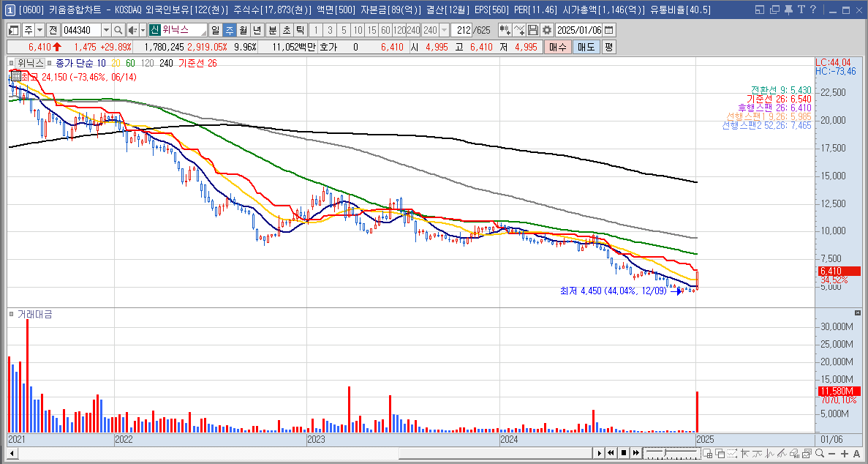Click the bottom overlapping windows icon
The image size is (868, 464).
tap(720, 454)
